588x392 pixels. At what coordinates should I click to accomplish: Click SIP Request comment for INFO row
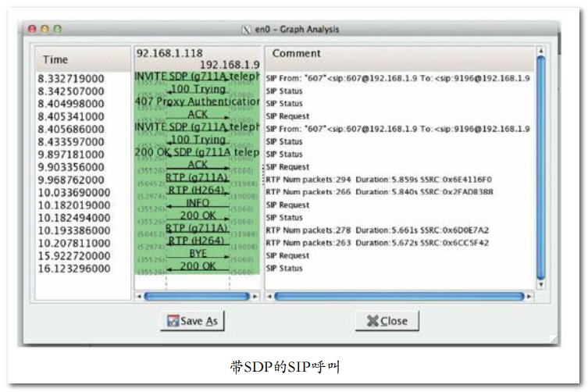[287, 205]
